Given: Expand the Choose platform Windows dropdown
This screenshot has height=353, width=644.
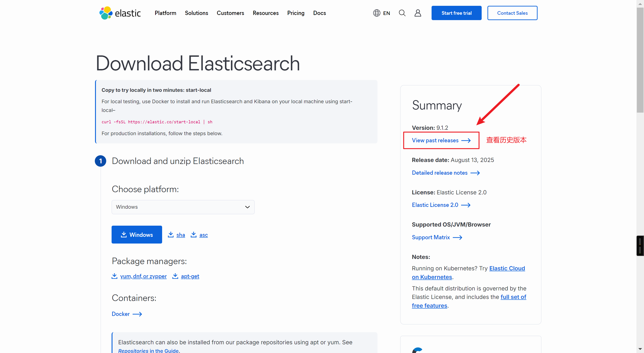Looking at the screenshot, I should pyautogui.click(x=183, y=207).
